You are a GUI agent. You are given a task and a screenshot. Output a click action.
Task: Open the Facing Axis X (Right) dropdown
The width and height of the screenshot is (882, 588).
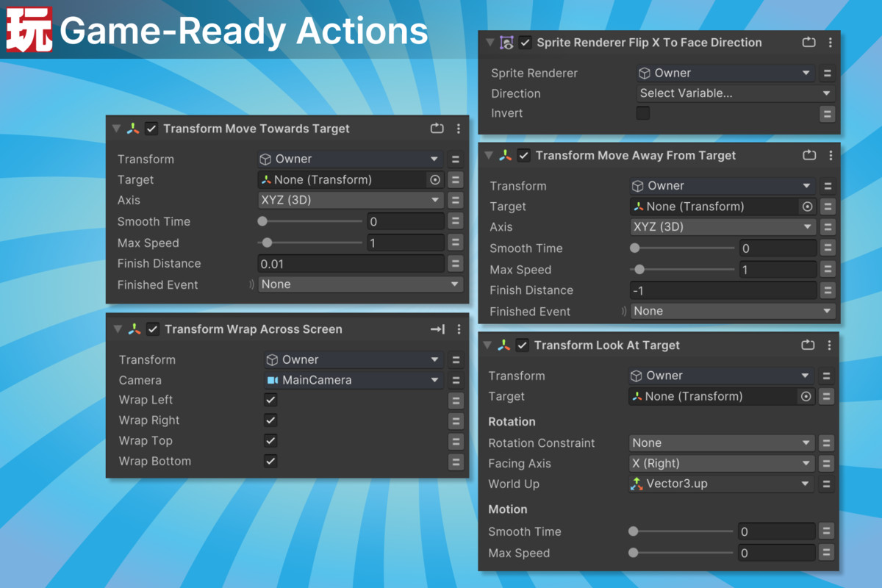coord(722,464)
